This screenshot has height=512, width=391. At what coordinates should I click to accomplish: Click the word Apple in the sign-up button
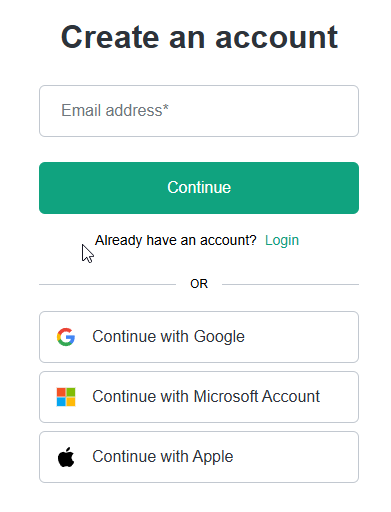pos(213,457)
